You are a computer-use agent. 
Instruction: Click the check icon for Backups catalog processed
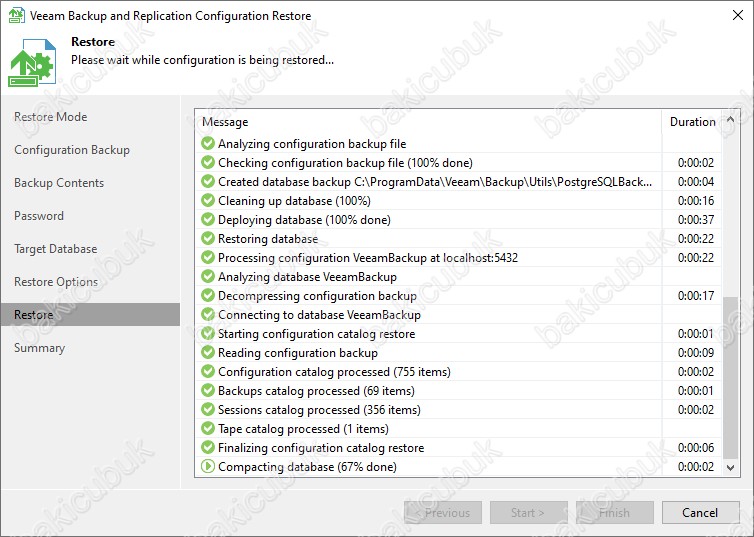tap(208, 390)
